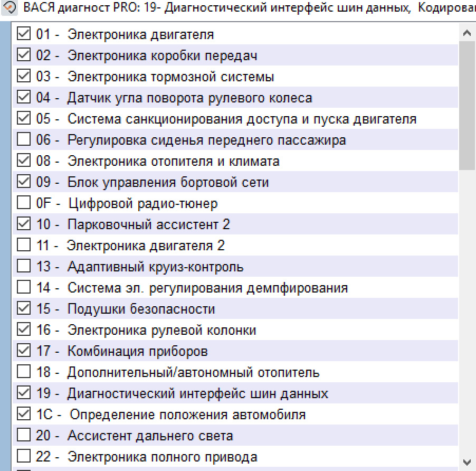Viewport: 476px width, 471px height.
Task: Select text 'Датчик угла поворота рулевого колеса'
Action: [x=190, y=98]
